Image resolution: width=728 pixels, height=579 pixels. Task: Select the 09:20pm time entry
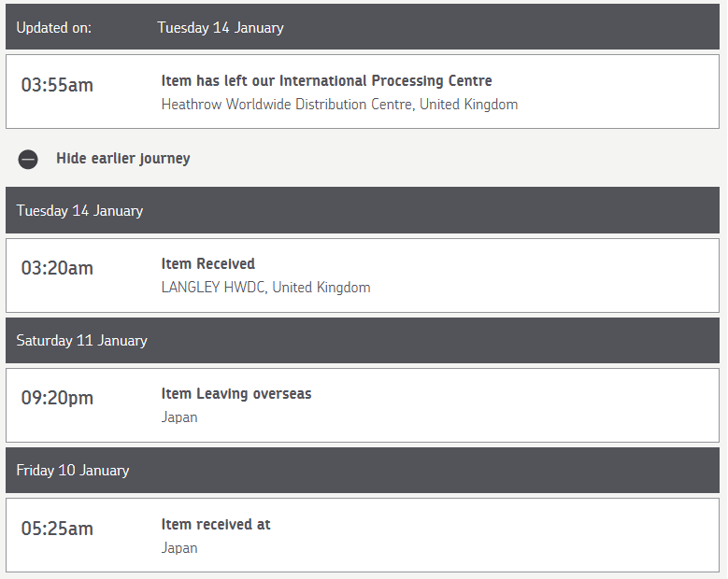pos(57,398)
